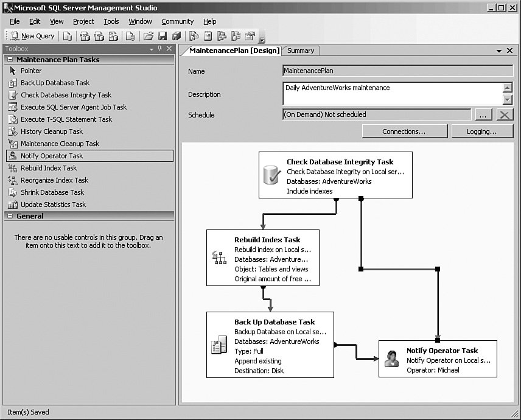Viewport: 521px width, 420px height.
Task: Open the Help menu
Action: click(209, 21)
